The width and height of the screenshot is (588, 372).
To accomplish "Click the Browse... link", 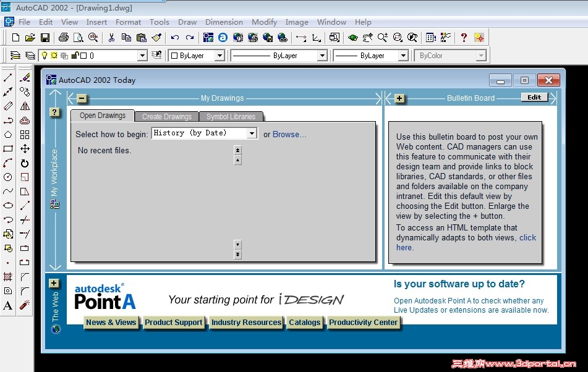I will pyautogui.click(x=289, y=134).
